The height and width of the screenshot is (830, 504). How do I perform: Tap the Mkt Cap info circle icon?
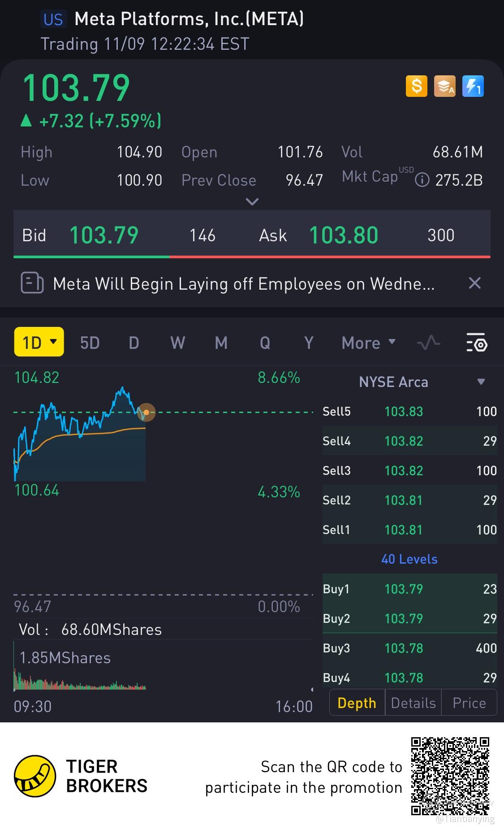click(422, 180)
